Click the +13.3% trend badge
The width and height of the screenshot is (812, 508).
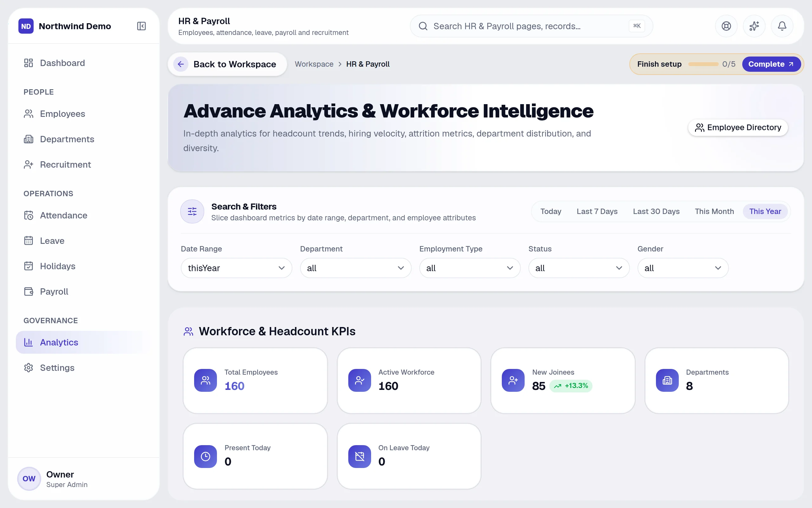click(571, 386)
